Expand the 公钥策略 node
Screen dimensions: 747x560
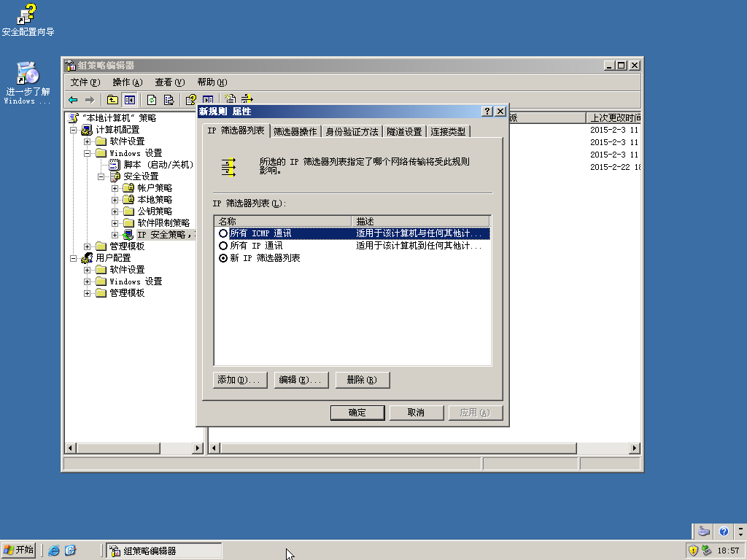click(x=115, y=211)
